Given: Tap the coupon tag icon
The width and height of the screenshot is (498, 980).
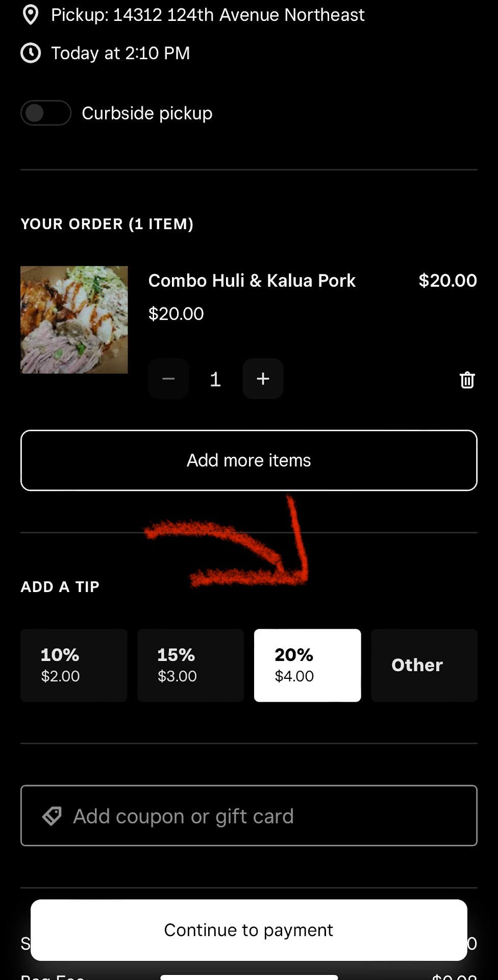Looking at the screenshot, I should [x=52, y=816].
